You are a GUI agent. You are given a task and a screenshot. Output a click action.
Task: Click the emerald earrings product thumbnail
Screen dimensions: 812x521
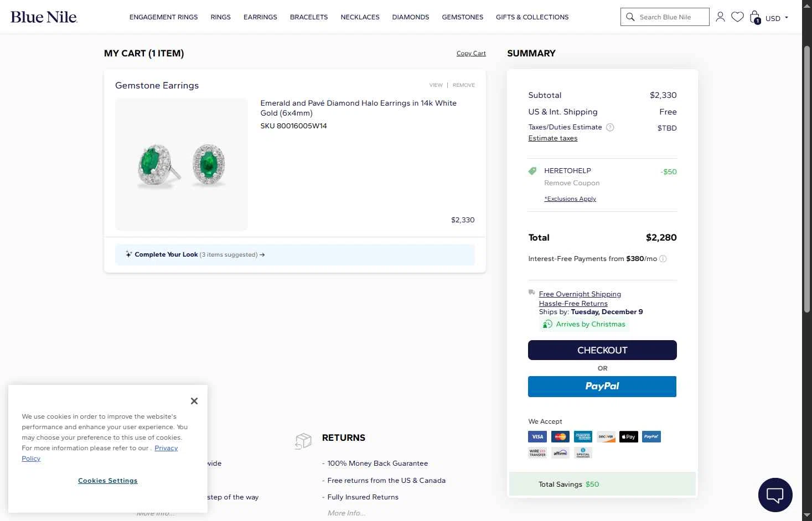click(x=182, y=164)
